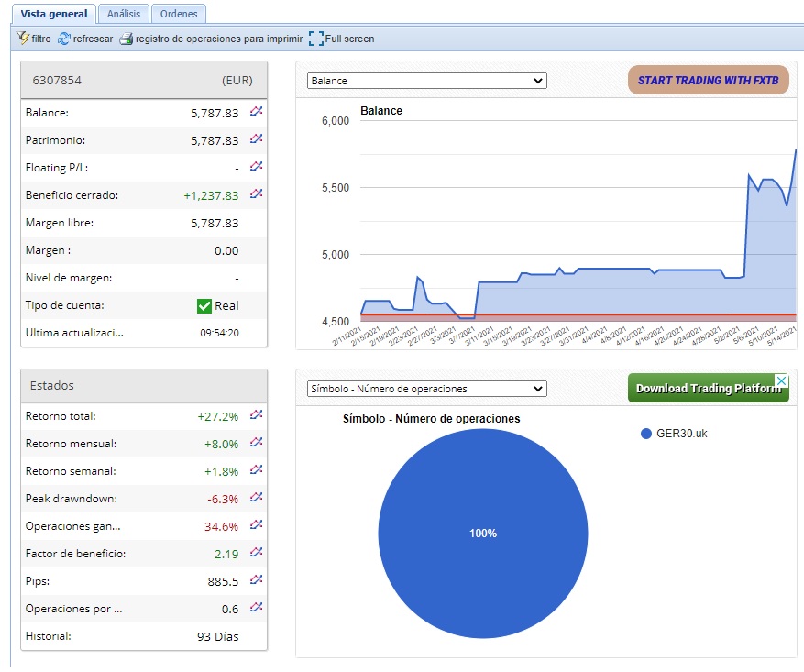Click chart icon next to Factor de beneficio
Viewport: 804px width, 672px height.
(x=257, y=553)
